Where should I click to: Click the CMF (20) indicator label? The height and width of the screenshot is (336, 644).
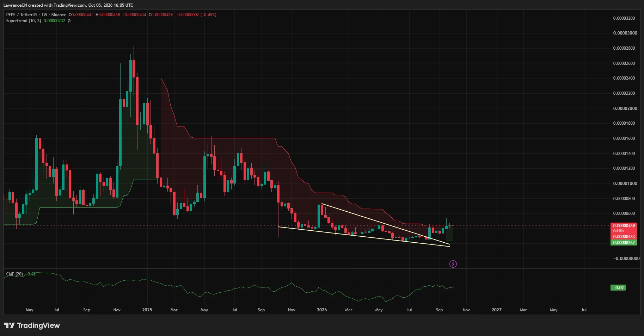point(14,274)
